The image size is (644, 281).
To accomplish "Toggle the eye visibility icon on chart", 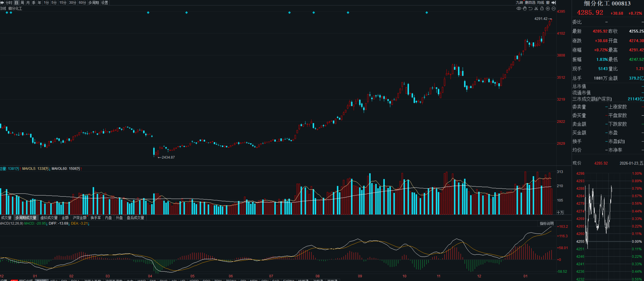I will click(x=519, y=8).
